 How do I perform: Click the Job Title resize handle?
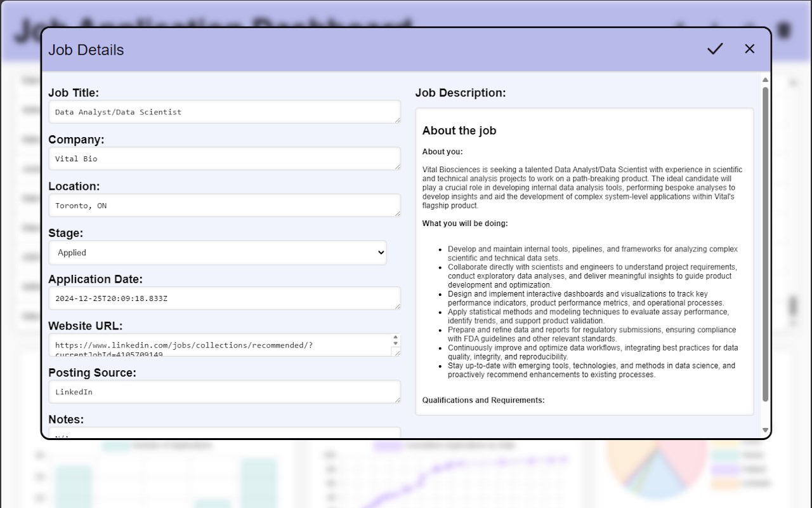pyautogui.click(x=397, y=120)
